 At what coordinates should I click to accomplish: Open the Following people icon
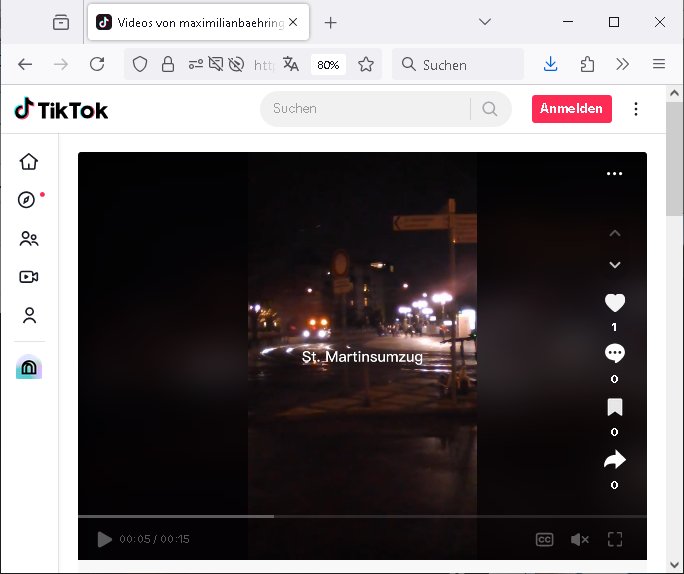pos(29,239)
